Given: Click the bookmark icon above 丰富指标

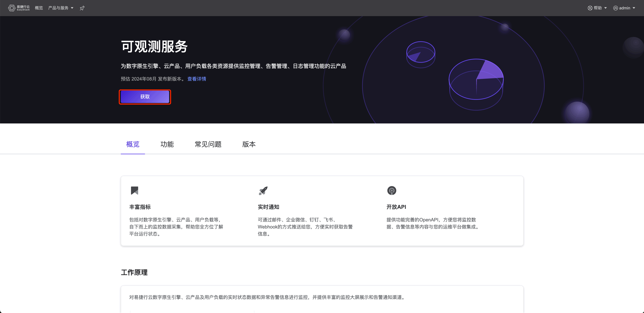Looking at the screenshot, I should coord(135,191).
